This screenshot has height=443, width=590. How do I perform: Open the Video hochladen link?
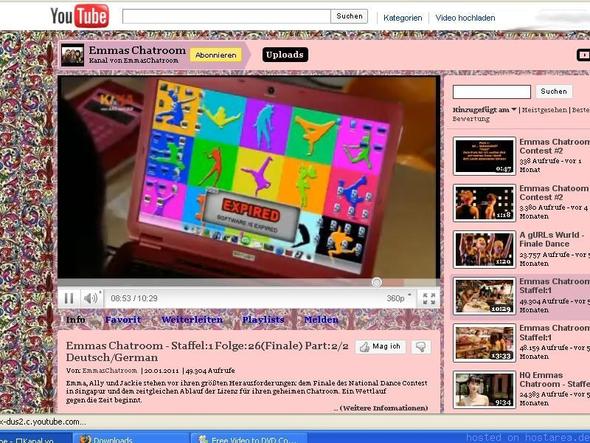click(x=465, y=18)
